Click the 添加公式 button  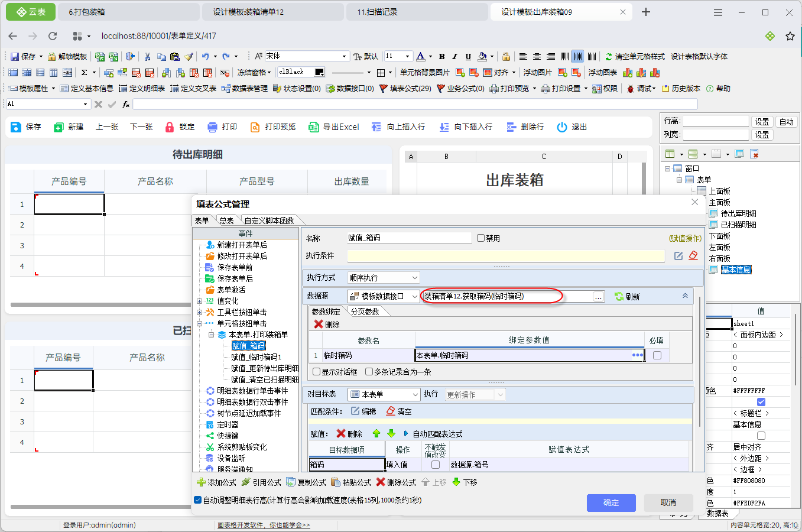pyautogui.click(x=216, y=482)
